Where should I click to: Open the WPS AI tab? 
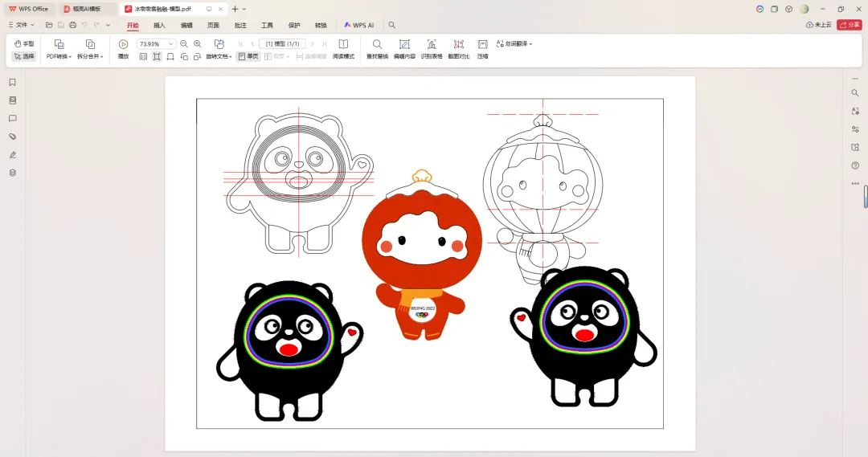click(358, 26)
